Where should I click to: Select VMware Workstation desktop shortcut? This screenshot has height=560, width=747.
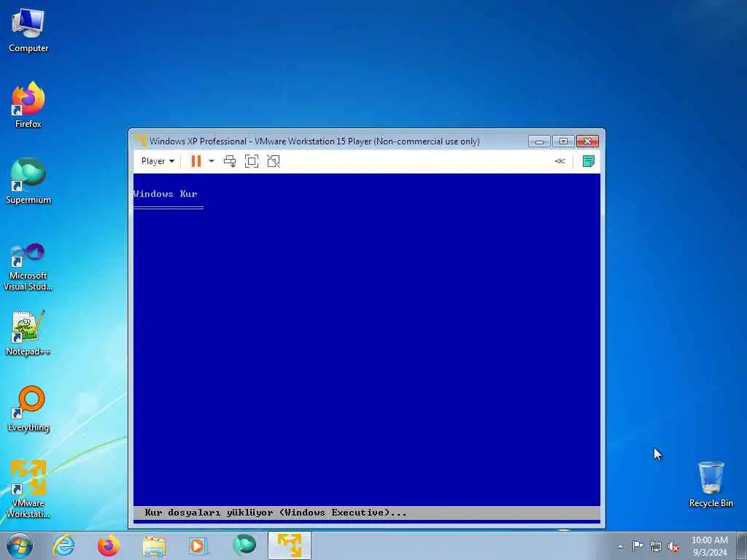tap(28, 489)
